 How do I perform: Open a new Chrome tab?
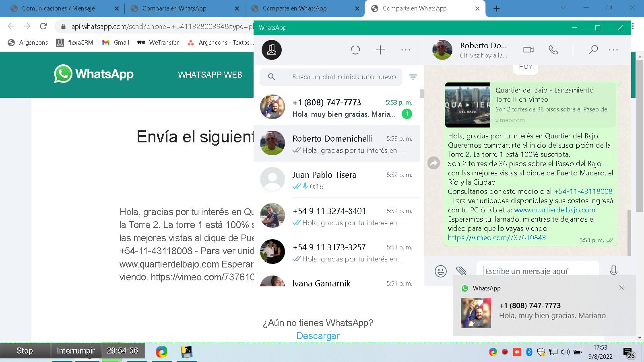click(497, 8)
